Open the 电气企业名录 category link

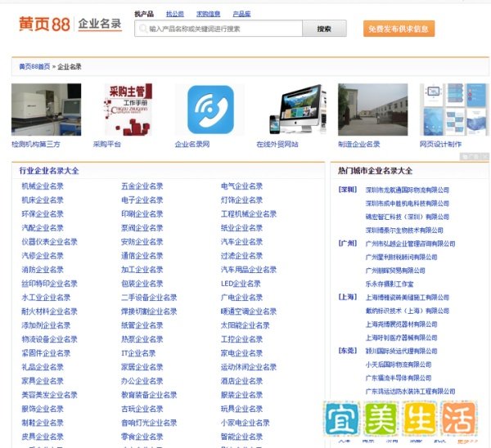click(x=241, y=186)
